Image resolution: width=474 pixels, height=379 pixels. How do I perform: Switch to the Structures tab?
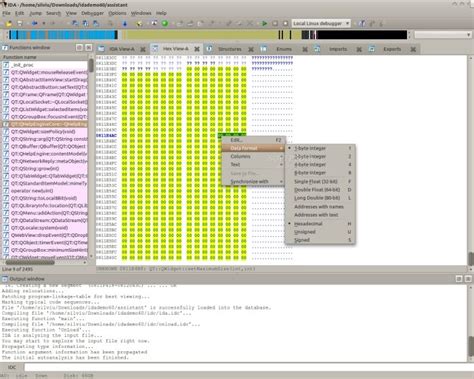tap(230, 49)
